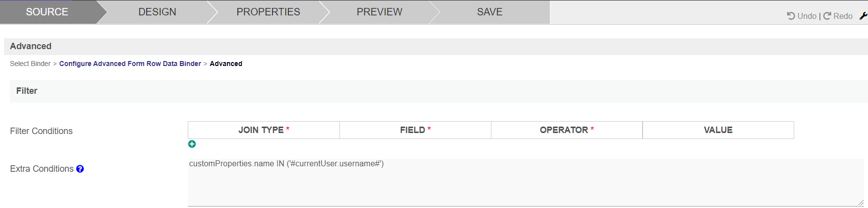This screenshot has height=208, width=868.
Task: Click the Redo arrow icon
Action: click(x=827, y=16)
